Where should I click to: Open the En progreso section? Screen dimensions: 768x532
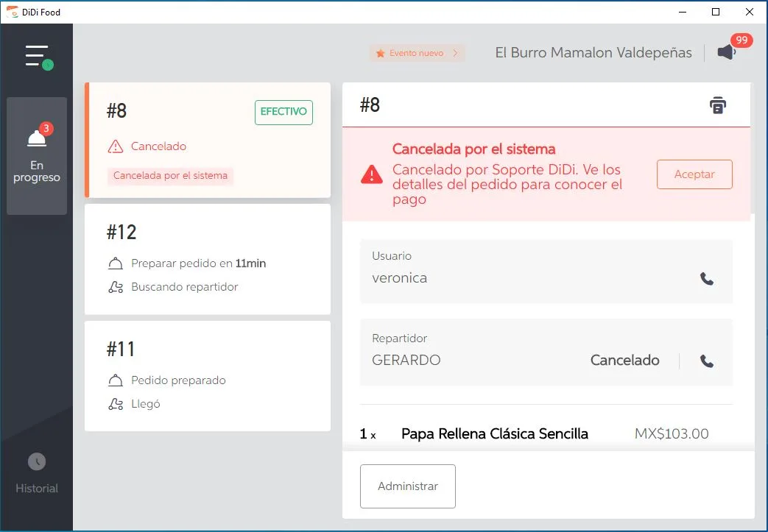36,156
